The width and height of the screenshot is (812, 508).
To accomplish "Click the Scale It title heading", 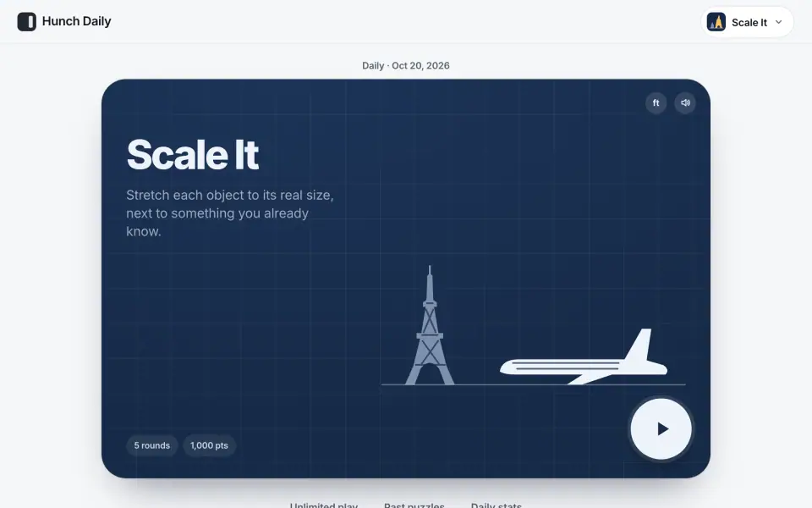I will click(x=193, y=154).
